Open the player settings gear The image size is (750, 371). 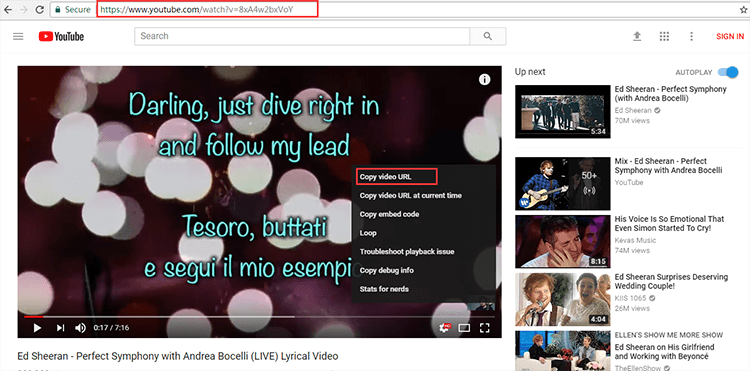(445, 328)
